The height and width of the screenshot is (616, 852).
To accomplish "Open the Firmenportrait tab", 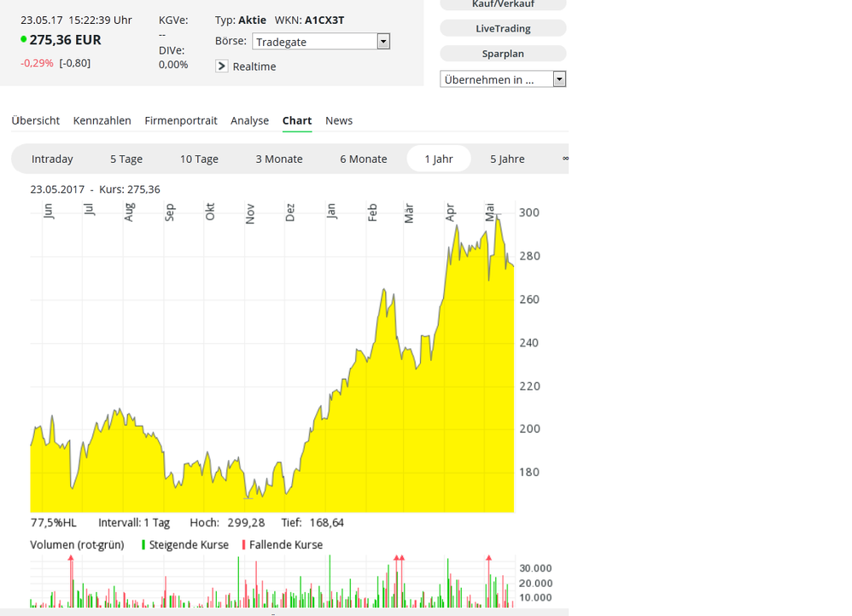I will coord(181,120).
